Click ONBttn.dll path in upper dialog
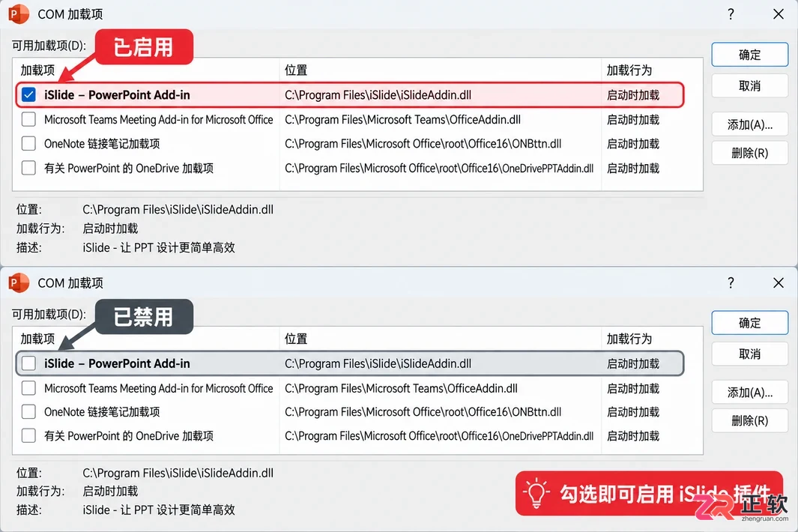 423,144
